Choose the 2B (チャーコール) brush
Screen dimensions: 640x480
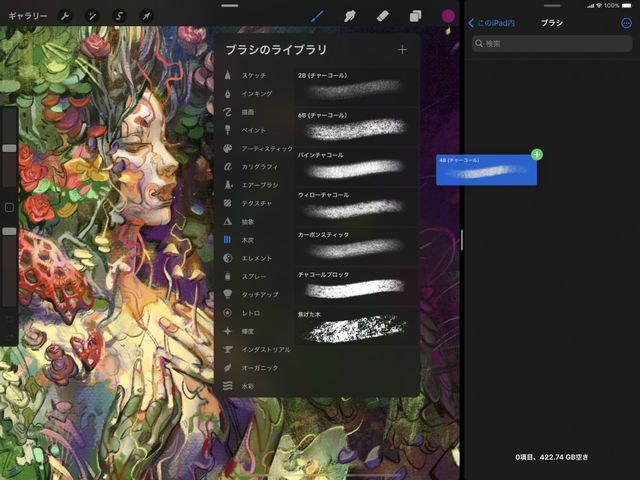(356, 86)
